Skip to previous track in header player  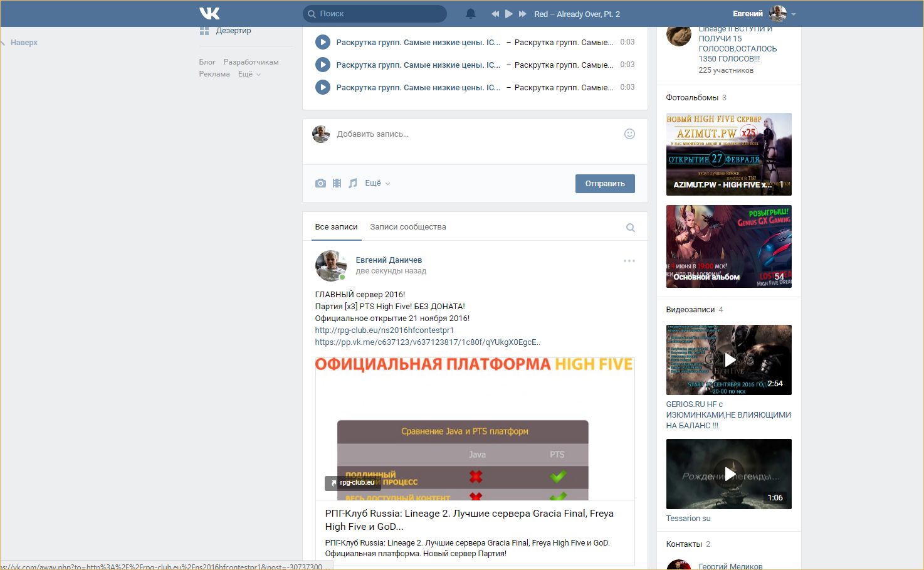click(x=495, y=14)
